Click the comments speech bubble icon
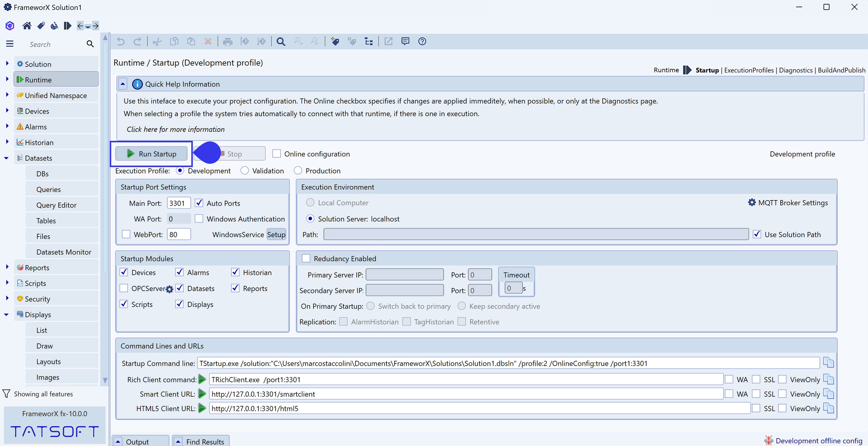 pyautogui.click(x=405, y=41)
